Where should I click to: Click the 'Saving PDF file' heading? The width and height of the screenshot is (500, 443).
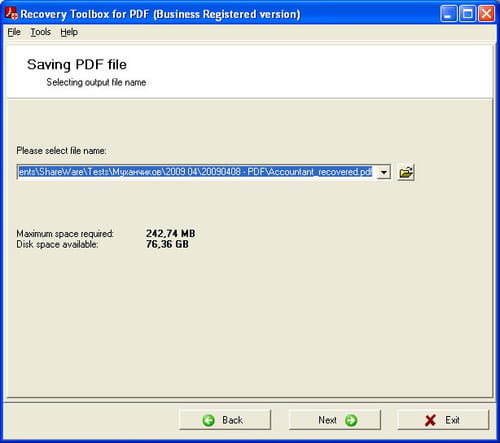coord(77,65)
